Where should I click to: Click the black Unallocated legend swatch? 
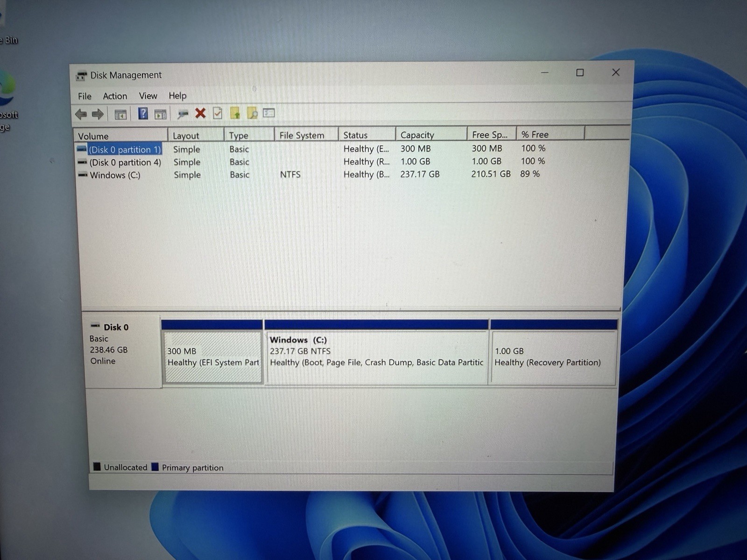click(x=97, y=467)
